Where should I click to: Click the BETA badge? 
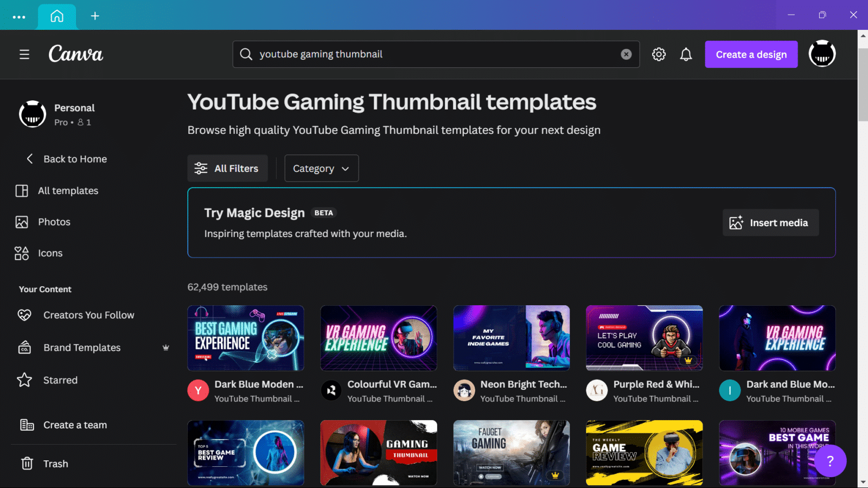324,213
